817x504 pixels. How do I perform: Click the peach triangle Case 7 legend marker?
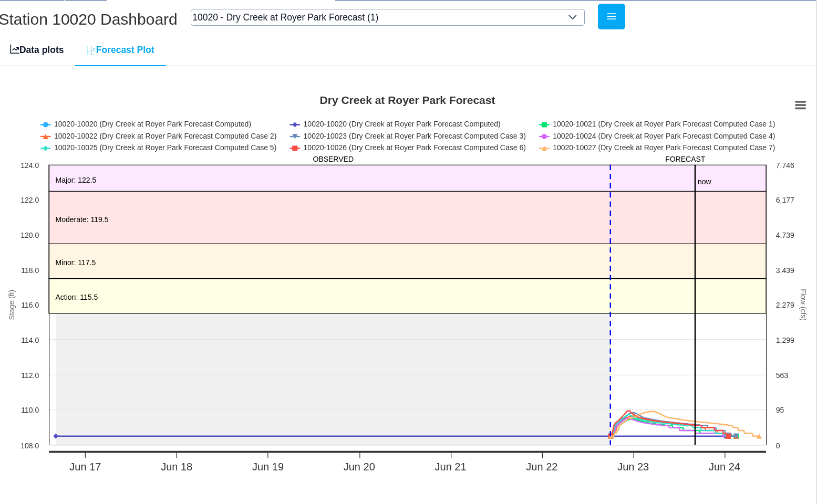click(x=544, y=148)
